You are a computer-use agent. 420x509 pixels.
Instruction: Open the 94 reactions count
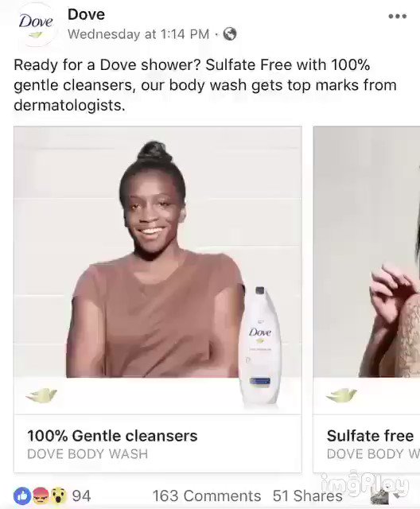click(81, 495)
